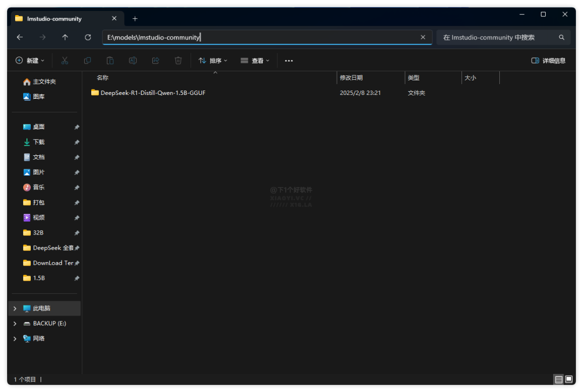This screenshot has height=392, width=583.
Task: Open the 查看 view menu
Action: click(x=255, y=61)
